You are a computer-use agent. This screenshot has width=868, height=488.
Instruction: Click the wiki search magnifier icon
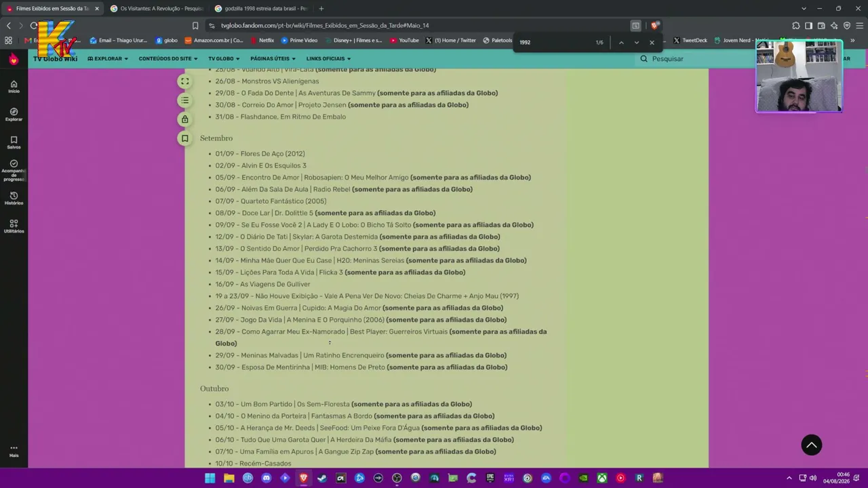coord(644,59)
